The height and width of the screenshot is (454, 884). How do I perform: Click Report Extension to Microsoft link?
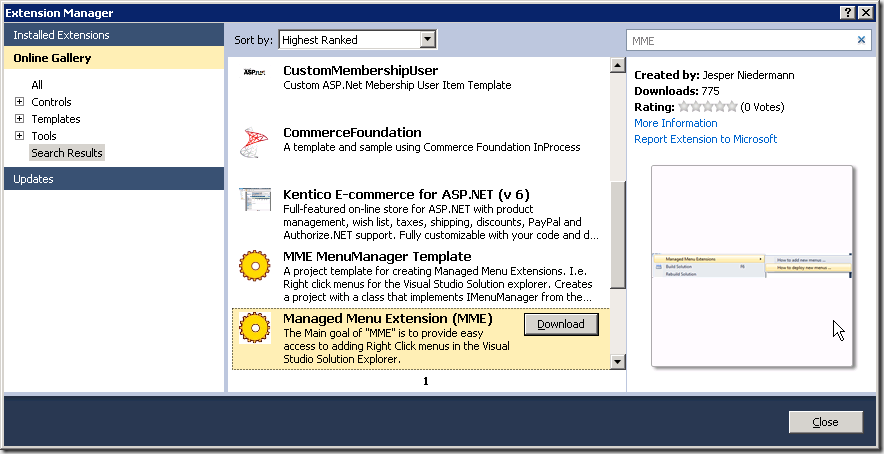[x=705, y=139]
